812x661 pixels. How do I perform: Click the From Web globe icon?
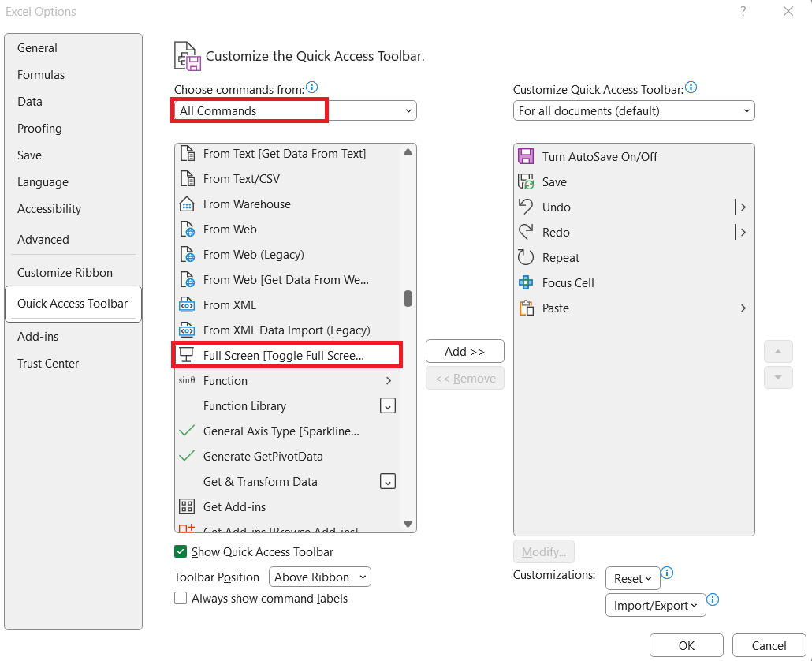187,229
